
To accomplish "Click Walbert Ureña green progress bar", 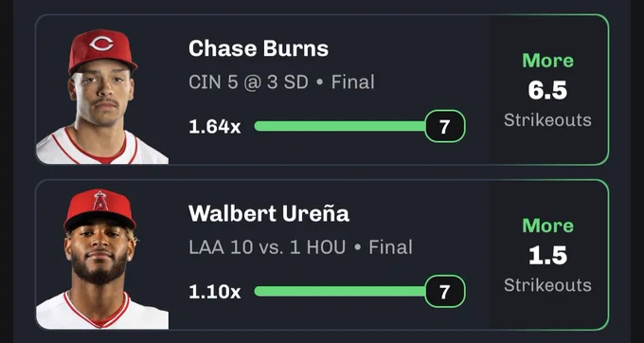I will pos(340,291).
